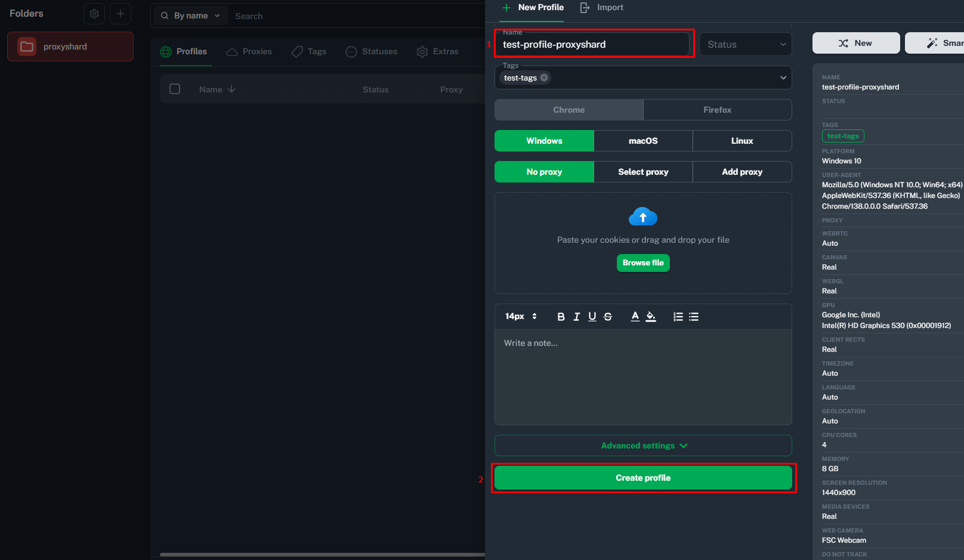Check the select-all profiles checkbox

[175, 89]
